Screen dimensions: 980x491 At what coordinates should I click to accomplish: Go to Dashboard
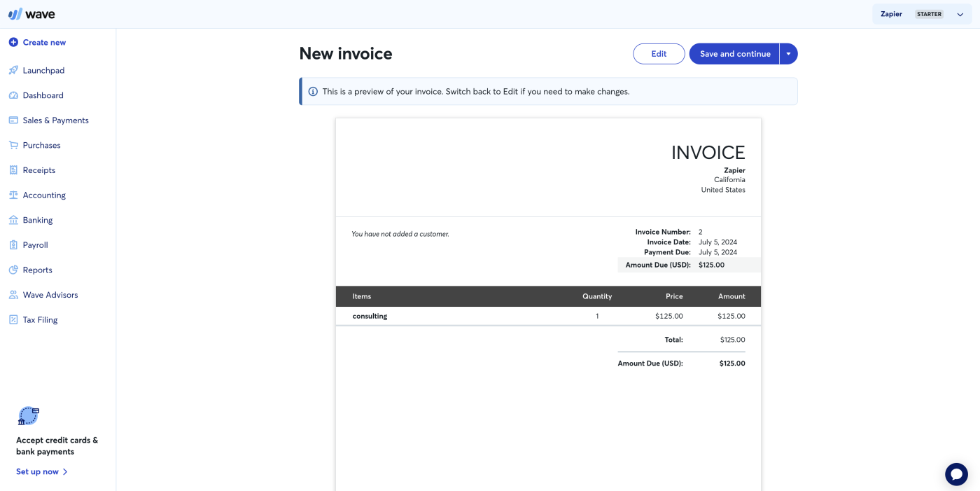click(43, 95)
